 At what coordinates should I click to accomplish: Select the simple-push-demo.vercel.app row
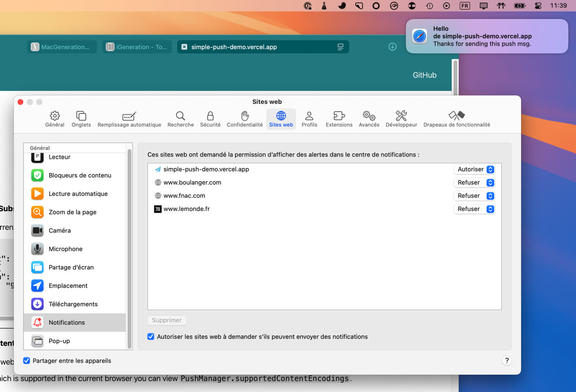click(324, 169)
